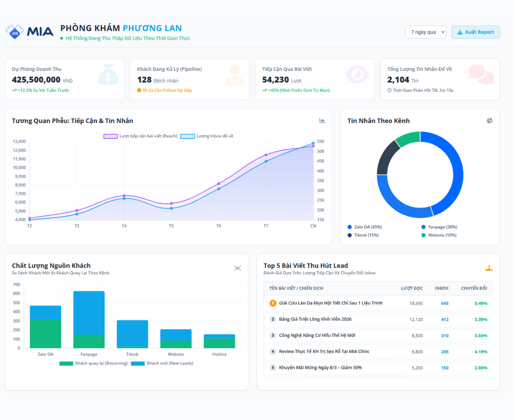Click the Hotline stacked bar

(219, 341)
